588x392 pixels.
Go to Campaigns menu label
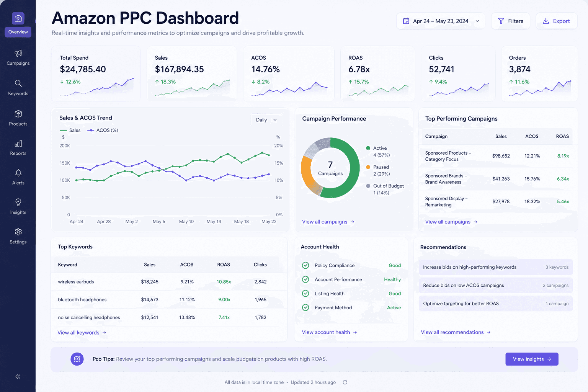18,63
